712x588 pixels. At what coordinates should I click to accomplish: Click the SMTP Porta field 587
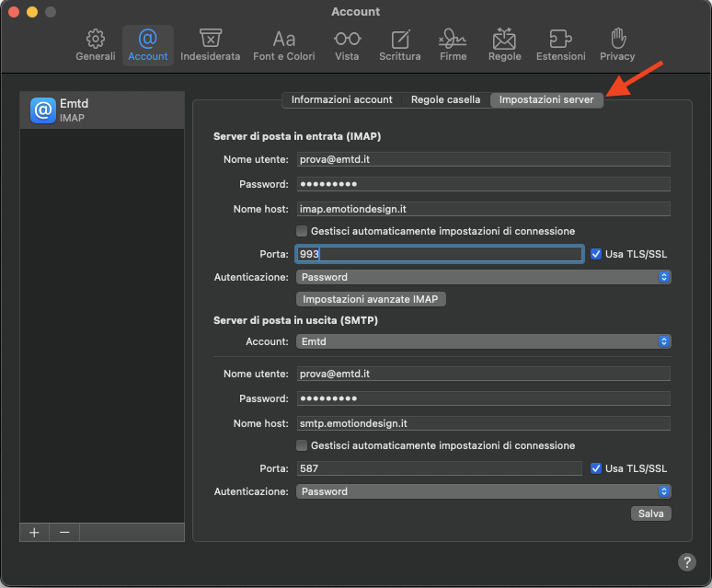(x=439, y=468)
